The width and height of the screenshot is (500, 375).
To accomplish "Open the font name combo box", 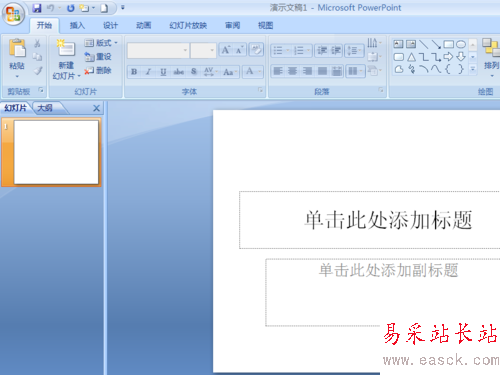I will (158, 50).
